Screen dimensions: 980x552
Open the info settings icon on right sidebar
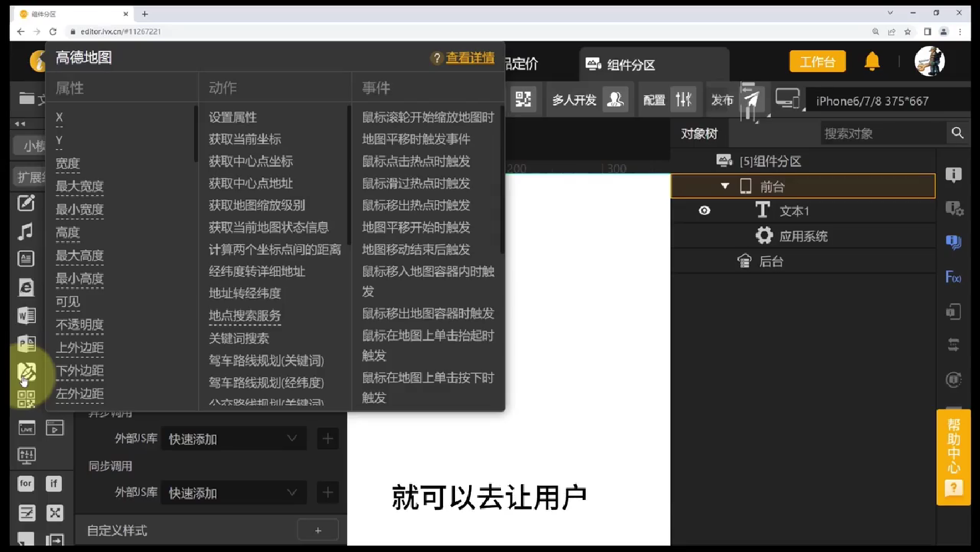pos(954,209)
